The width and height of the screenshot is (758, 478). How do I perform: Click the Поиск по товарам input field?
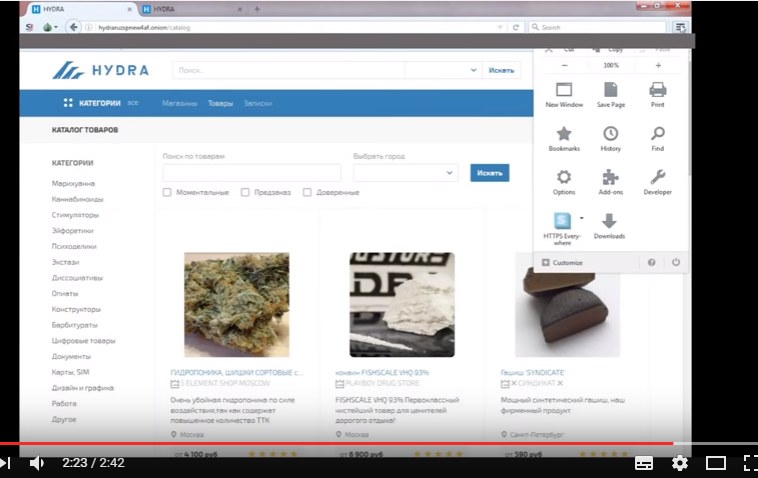coord(251,173)
